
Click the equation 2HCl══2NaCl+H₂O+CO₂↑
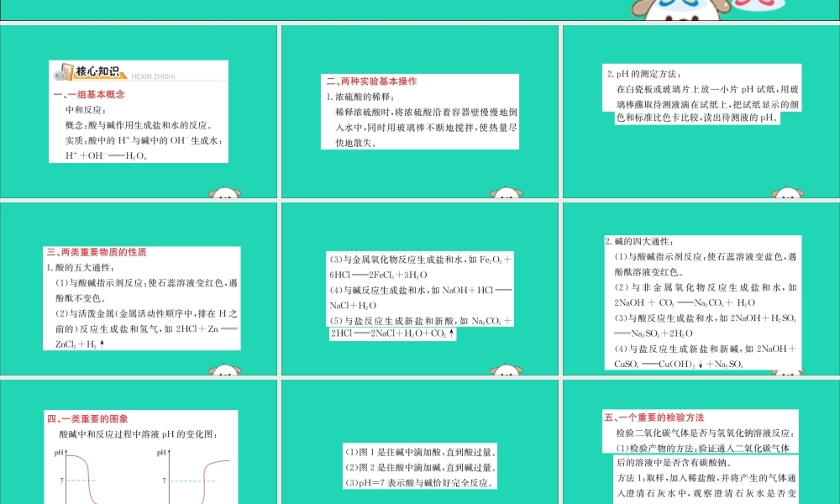coord(392,333)
